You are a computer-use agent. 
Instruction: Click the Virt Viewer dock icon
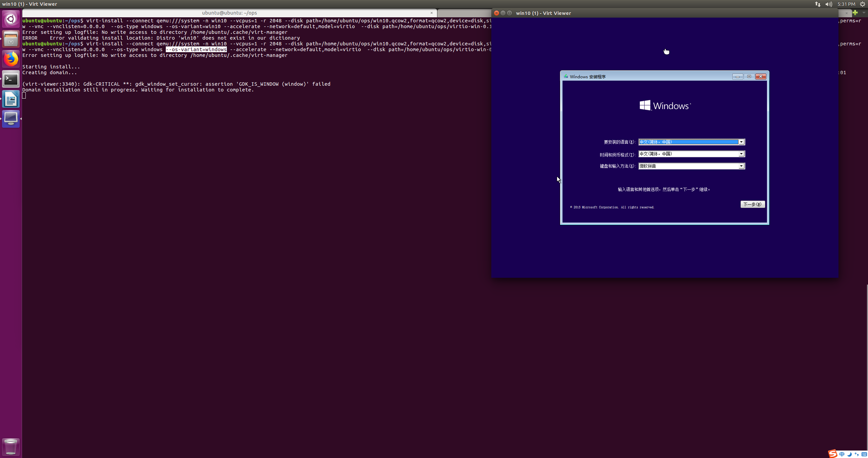click(11, 119)
